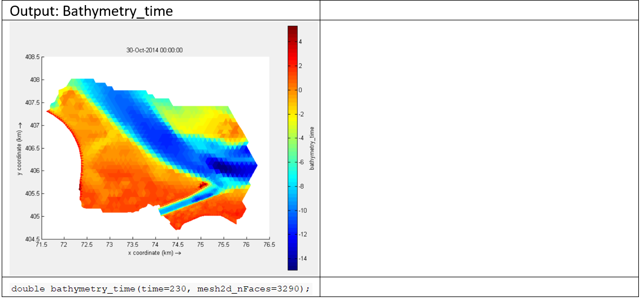Click the empty cell right of the code line
This screenshot has height=301, width=644.
click(479, 288)
